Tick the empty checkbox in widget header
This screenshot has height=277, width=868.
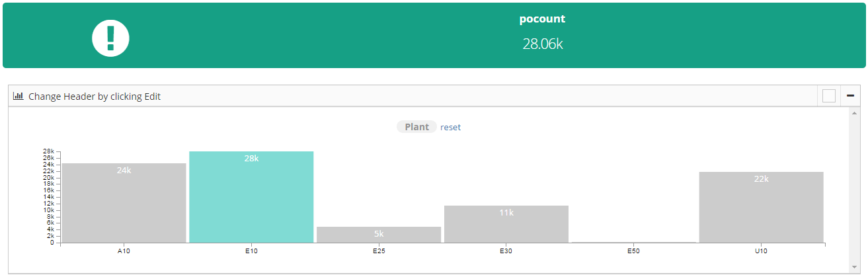[829, 97]
